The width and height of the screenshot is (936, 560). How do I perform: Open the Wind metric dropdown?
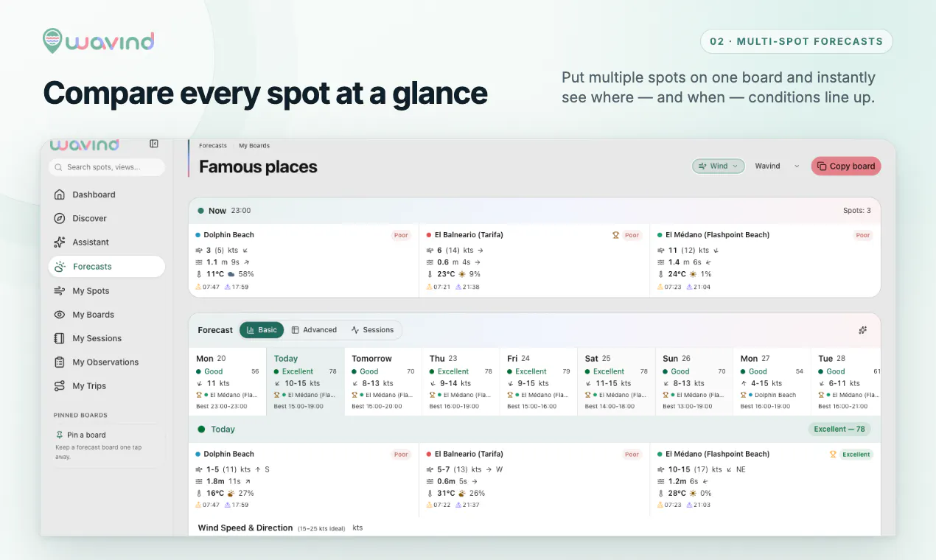[719, 166]
